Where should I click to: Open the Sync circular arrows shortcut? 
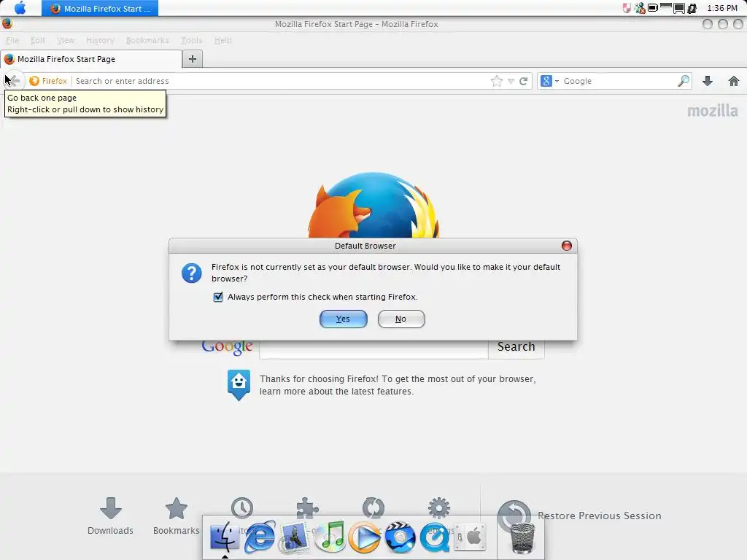point(373,507)
